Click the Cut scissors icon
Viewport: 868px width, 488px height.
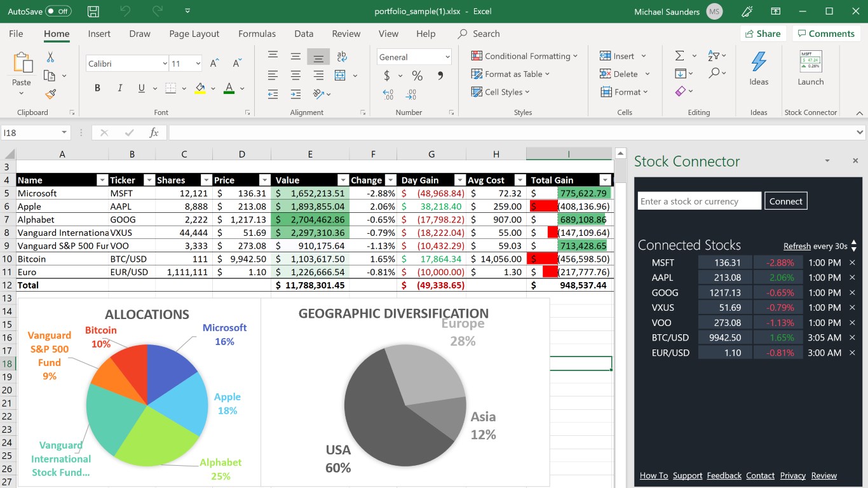coord(50,57)
